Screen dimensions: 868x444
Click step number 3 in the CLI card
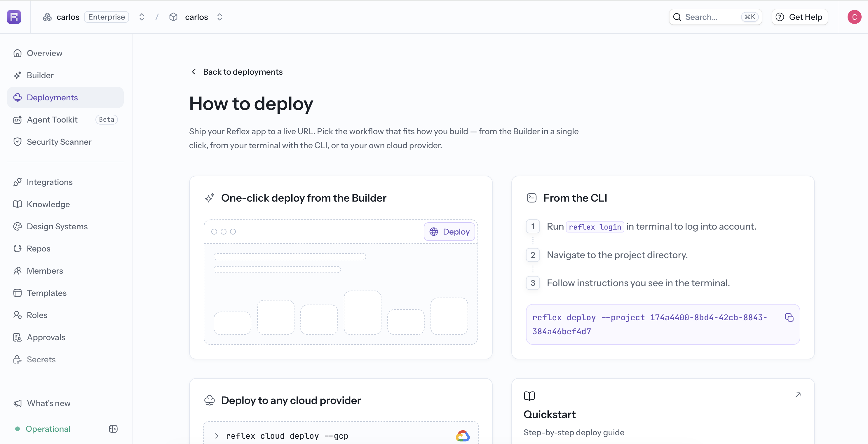click(533, 283)
